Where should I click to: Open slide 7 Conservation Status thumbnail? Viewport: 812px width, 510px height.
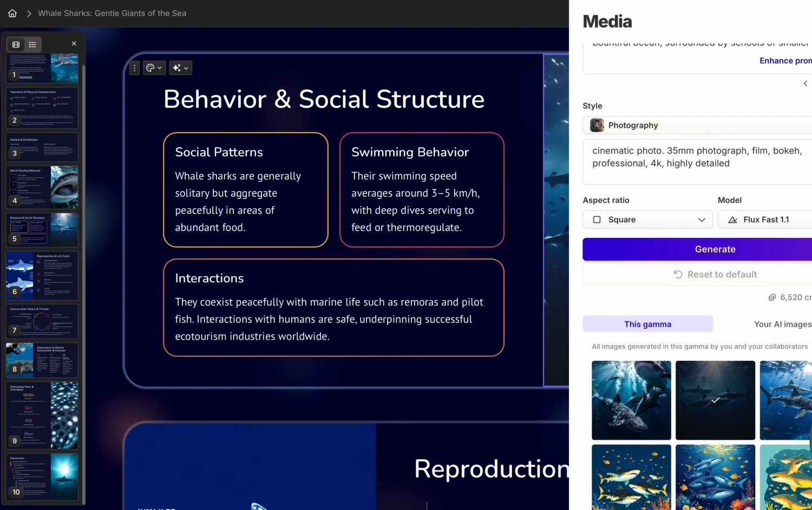(42, 321)
